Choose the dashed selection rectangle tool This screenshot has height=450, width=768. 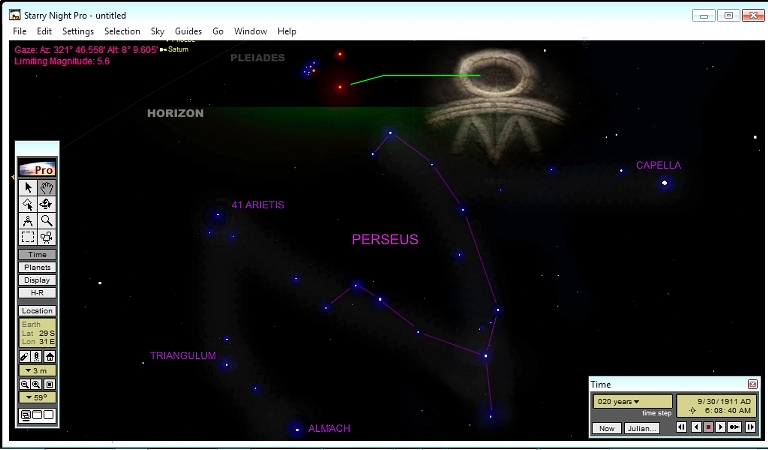click(28, 237)
